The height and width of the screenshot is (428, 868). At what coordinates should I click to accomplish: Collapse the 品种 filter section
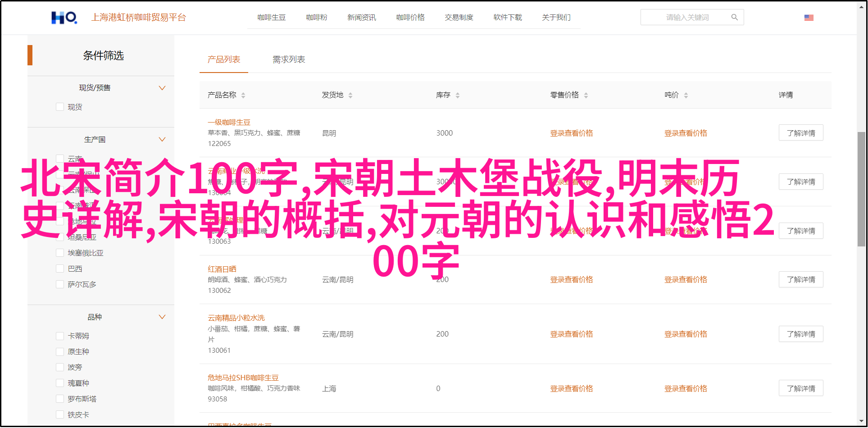coord(162,317)
